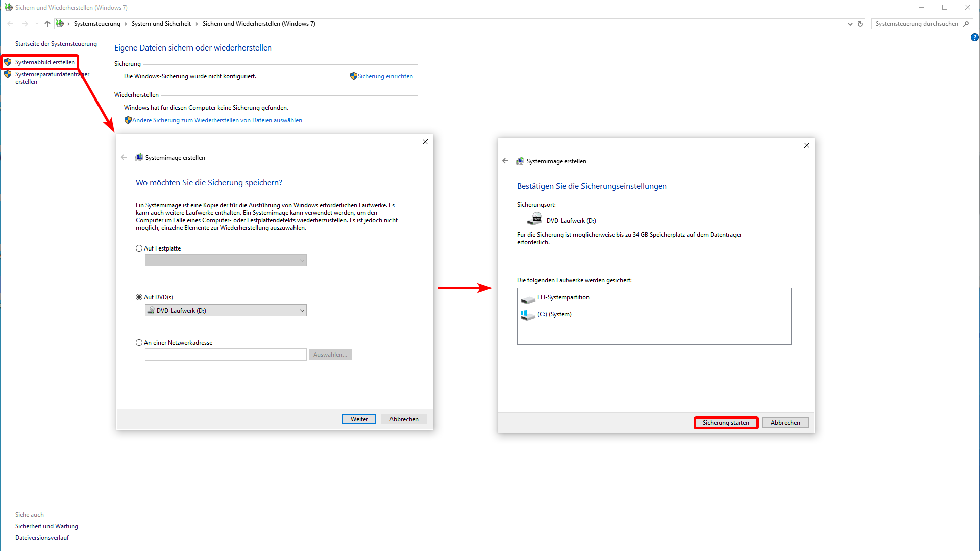Viewport: 980px width, 551px height.
Task: Click the search magnifier icon
Action: (966, 24)
